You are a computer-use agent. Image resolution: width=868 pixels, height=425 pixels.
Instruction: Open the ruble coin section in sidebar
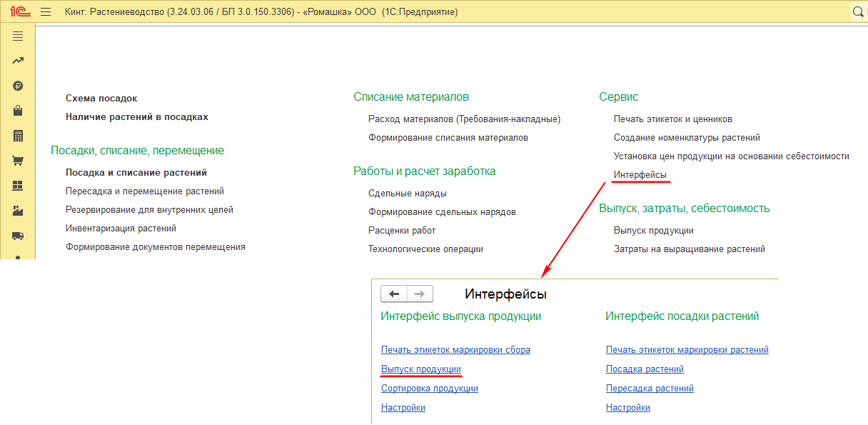pyautogui.click(x=18, y=86)
